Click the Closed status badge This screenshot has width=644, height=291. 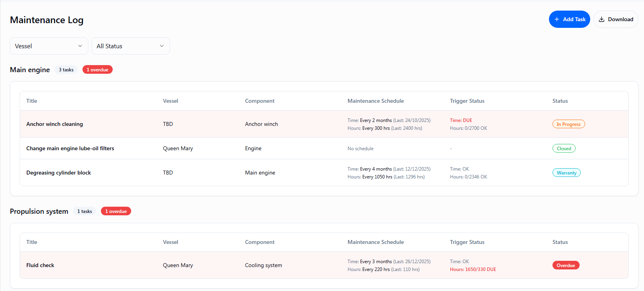point(563,149)
